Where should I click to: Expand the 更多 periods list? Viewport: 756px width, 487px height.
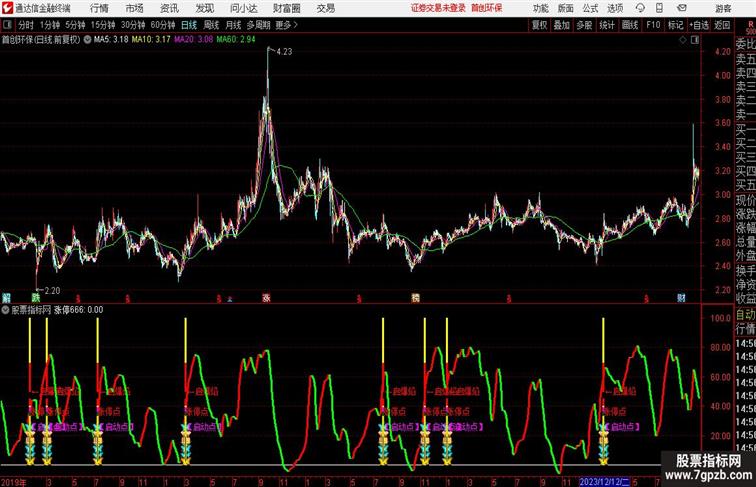286,25
